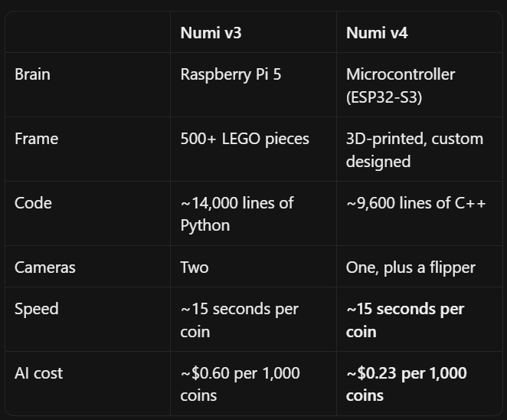Click the 500+ LEGO pieces cell
Screen dimensions: 507x420
click(253, 149)
